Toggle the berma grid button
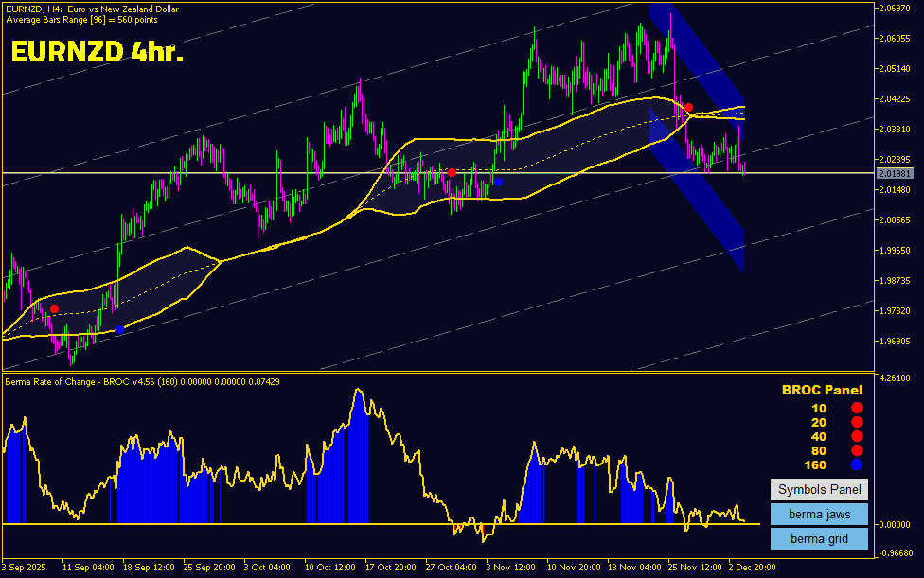The image size is (924, 578). pos(819,538)
